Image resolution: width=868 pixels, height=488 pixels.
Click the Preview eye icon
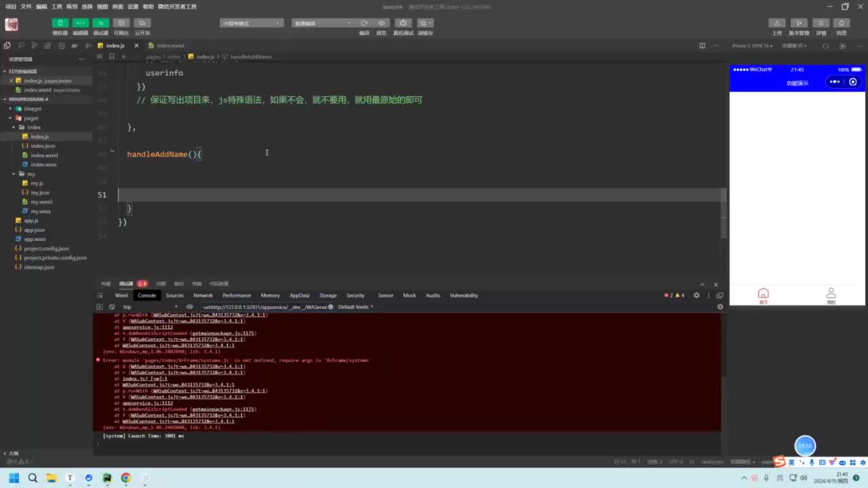381,23
